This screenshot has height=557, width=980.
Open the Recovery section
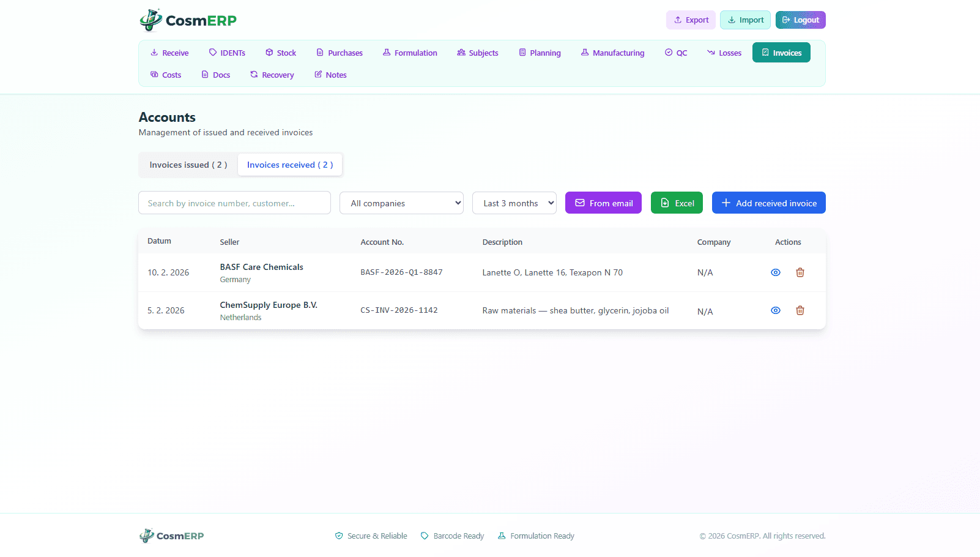click(272, 75)
